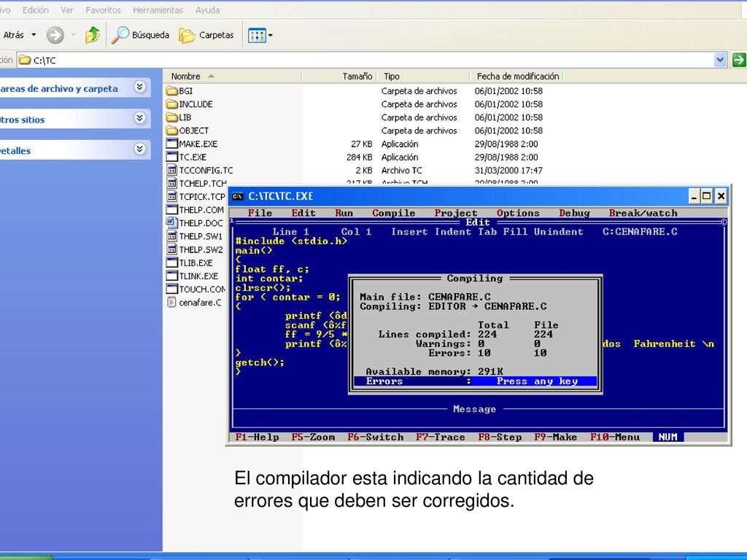
Task: Click the green Go arrow button
Action: [x=738, y=60]
